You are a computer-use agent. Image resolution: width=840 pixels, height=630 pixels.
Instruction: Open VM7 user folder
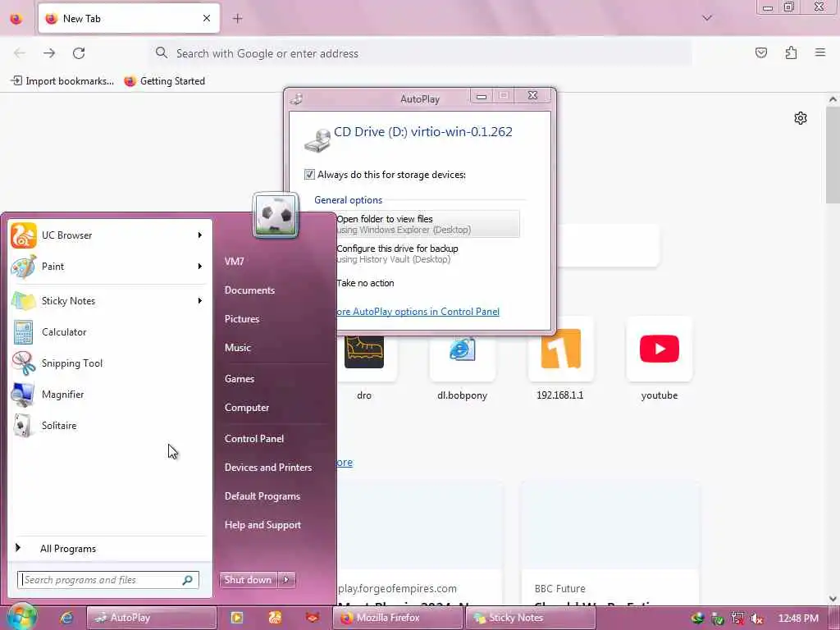pyautogui.click(x=234, y=261)
